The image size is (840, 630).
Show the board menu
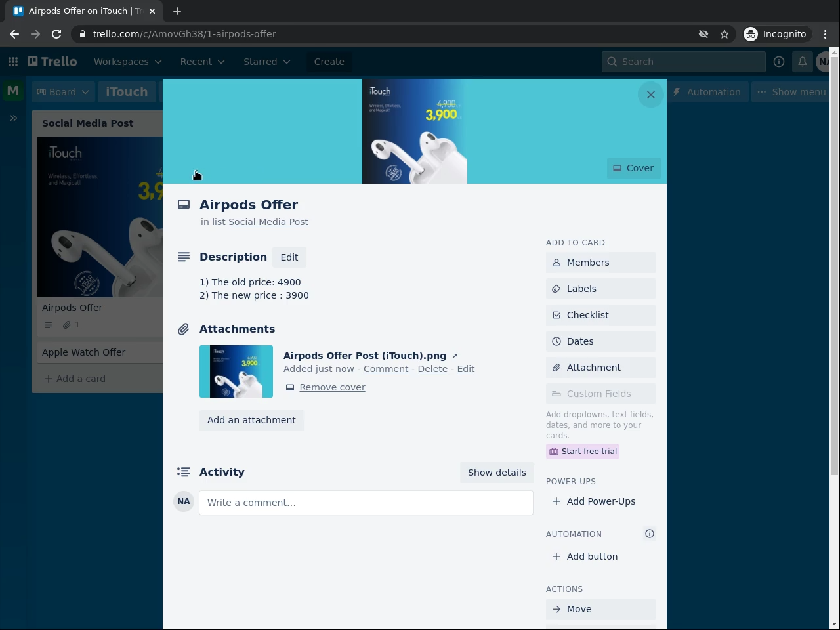(x=791, y=92)
